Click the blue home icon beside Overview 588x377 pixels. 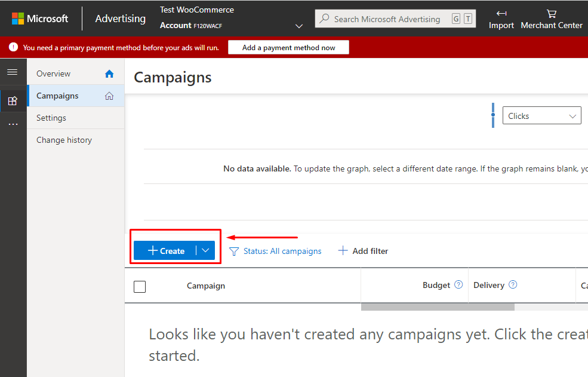[x=109, y=73]
